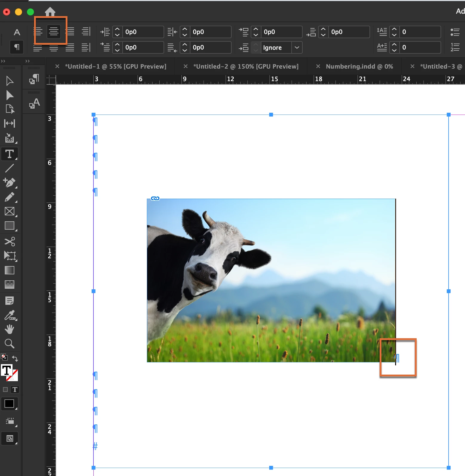The height and width of the screenshot is (476, 465).
Task: Select the Rectangle Frame tool
Action: [x=10, y=211]
